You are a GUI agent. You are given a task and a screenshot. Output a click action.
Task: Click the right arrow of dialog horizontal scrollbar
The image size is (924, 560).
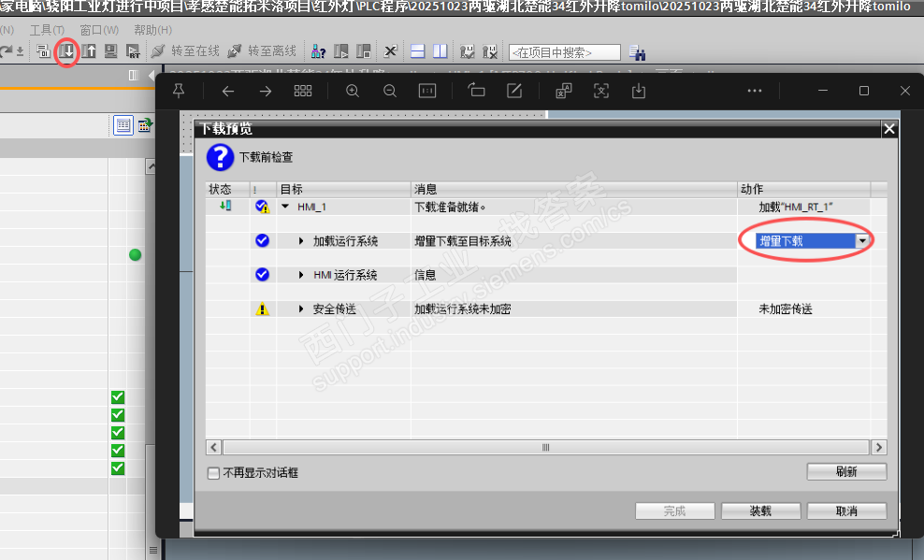point(878,448)
